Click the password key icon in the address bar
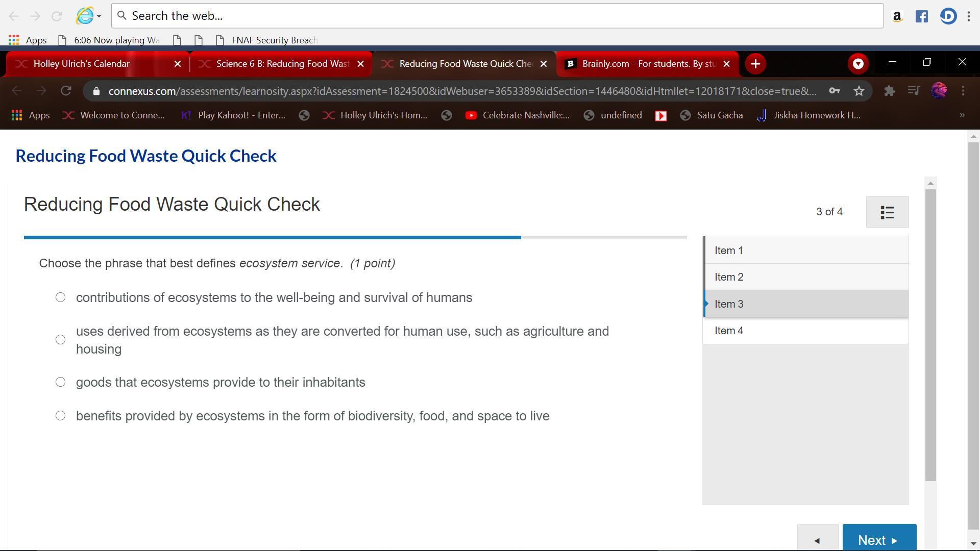980x551 pixels. click(x=835, y=91)
